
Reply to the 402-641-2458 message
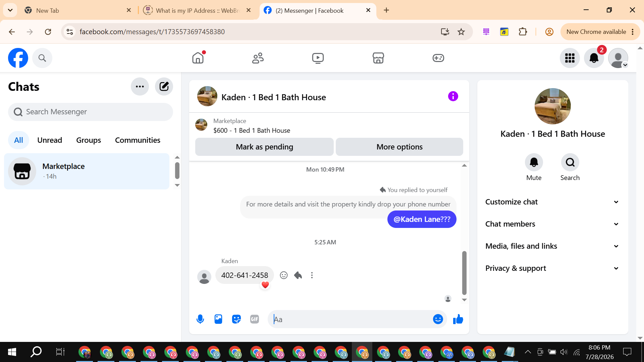[x=298, y=275]
